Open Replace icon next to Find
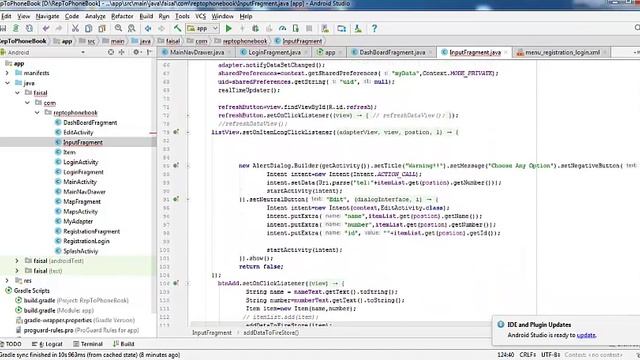The height and width of the screenshot is (360, 640). pyautogui.click(x=131, y=28)
